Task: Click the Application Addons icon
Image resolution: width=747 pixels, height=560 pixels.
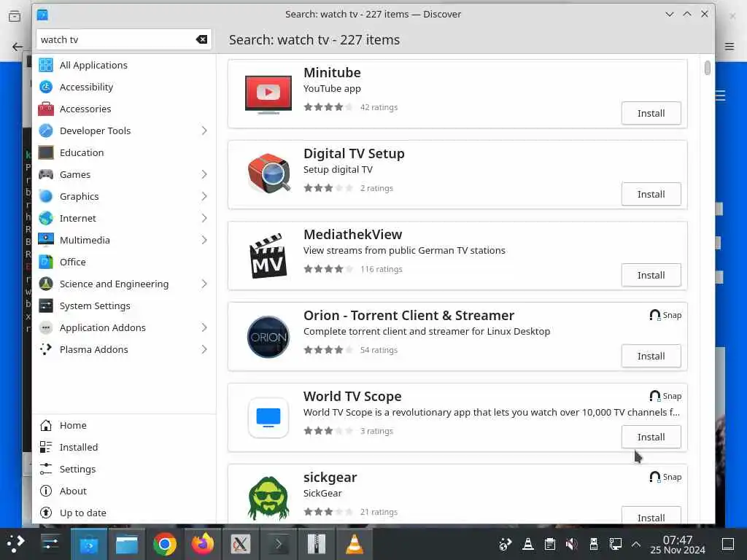Action: (46, 328)
